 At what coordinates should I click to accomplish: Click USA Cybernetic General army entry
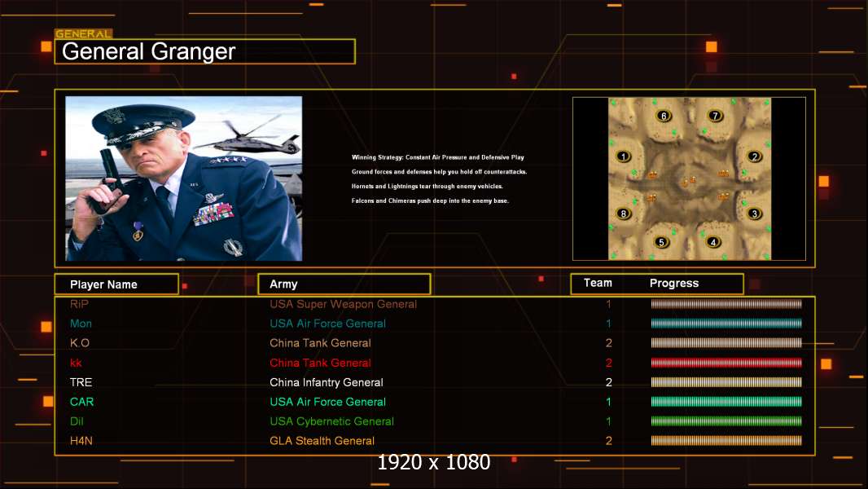(331, 421)
